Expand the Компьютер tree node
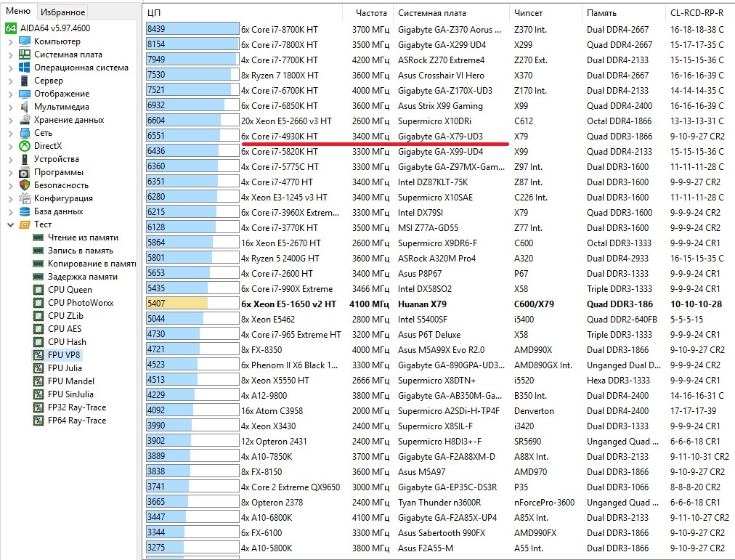 [x=11, y=41]
